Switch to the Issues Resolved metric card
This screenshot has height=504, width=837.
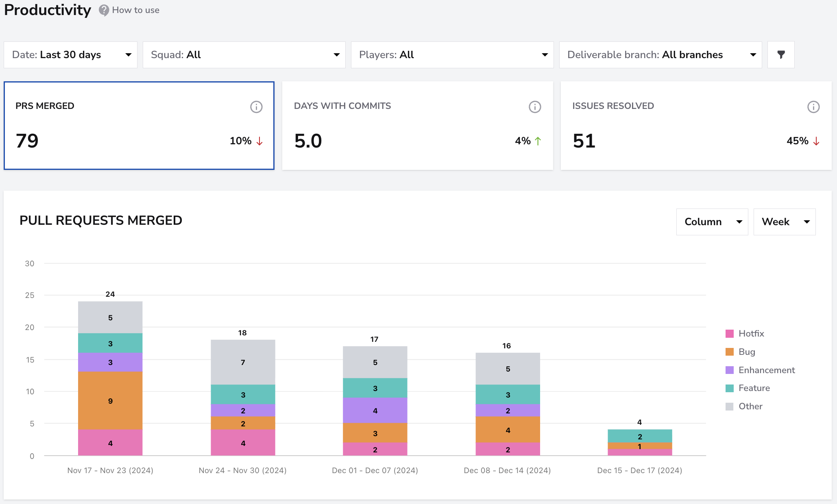point(696,126)
